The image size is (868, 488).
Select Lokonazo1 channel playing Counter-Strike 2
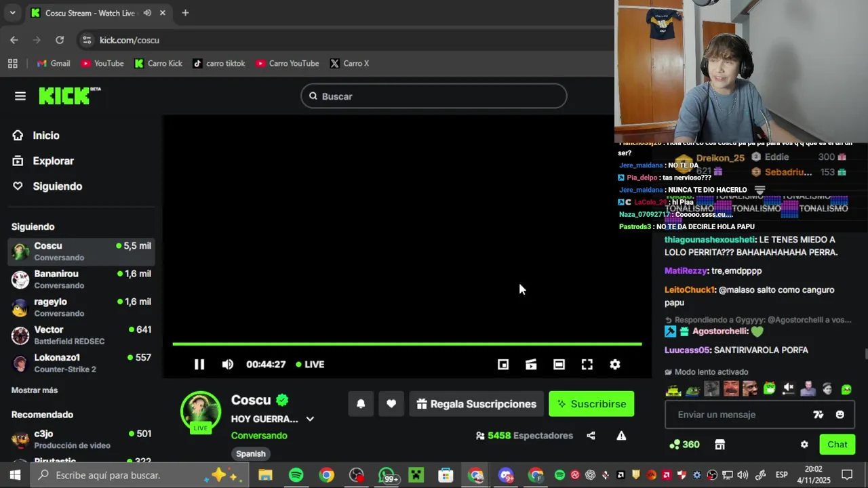pos(81,363)
